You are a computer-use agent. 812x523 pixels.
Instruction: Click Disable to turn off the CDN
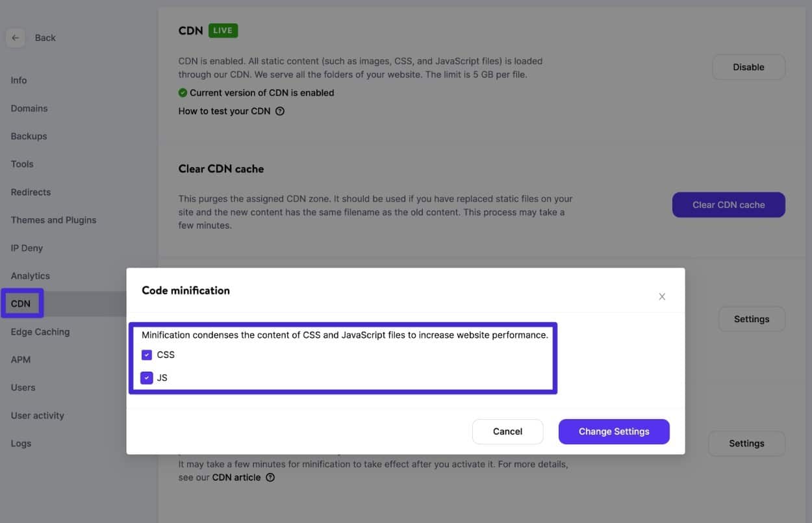pos(748,67)
